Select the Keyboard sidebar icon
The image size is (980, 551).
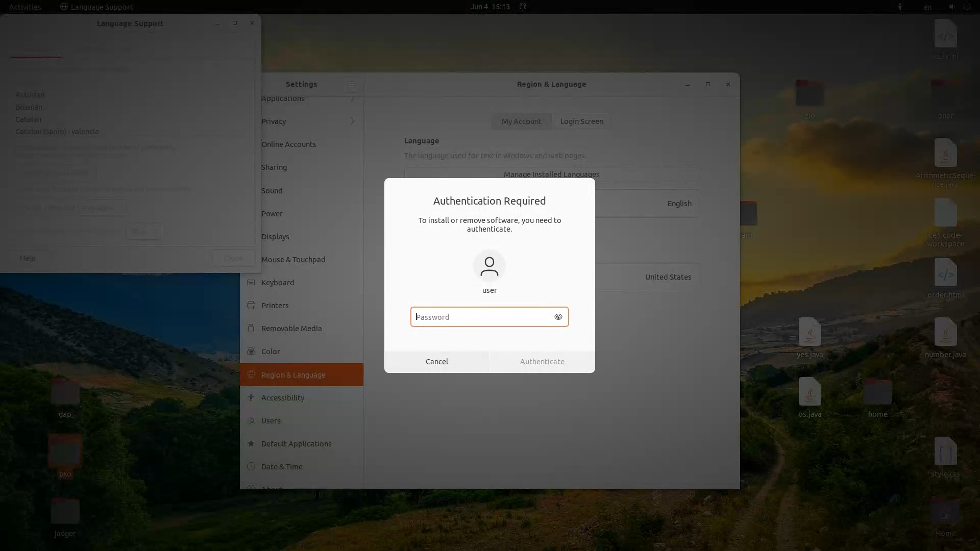click(x=251, y=282)
